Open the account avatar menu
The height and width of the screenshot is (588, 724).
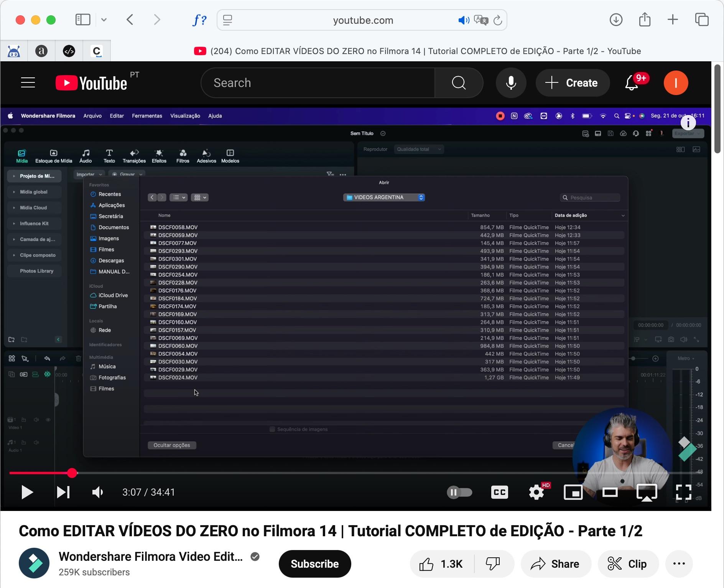(x=676, y=83)
